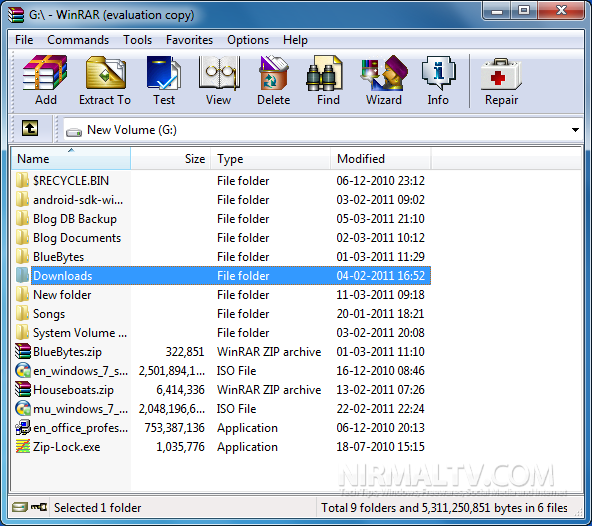Screen dimensions: 592x526
Task: Select the Songs folder icon
Action: pos(23,313)
